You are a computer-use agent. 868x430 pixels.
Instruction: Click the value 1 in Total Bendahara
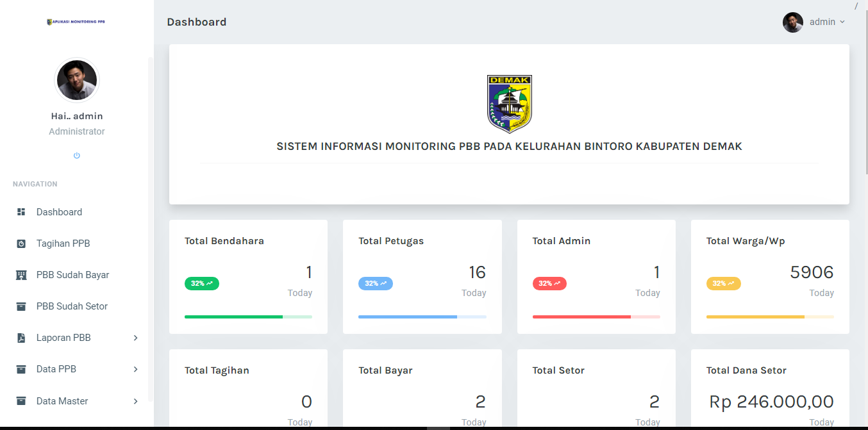(x=309, y=272)
